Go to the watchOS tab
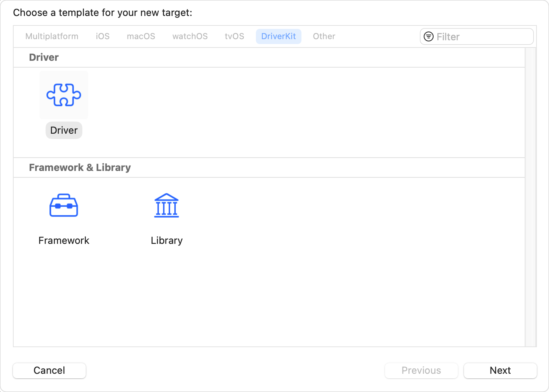The image size is (549, 392). pos(190,36)
